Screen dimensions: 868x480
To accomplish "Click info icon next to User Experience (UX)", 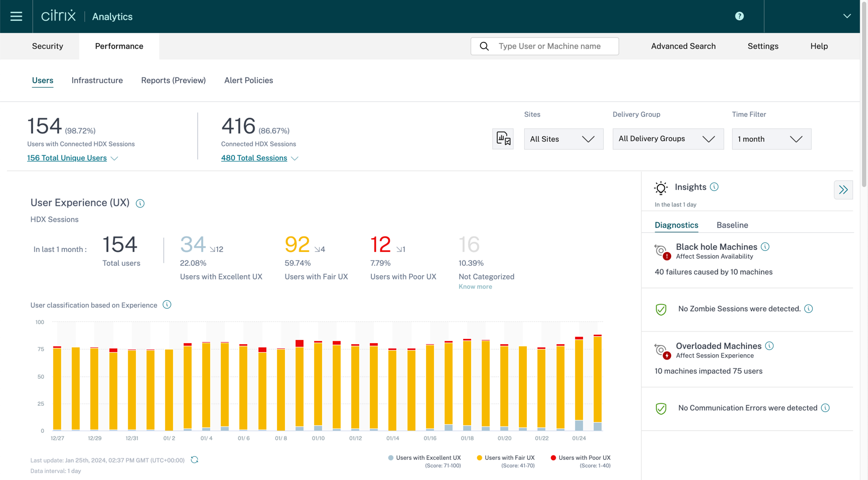I will coord(140,204).
